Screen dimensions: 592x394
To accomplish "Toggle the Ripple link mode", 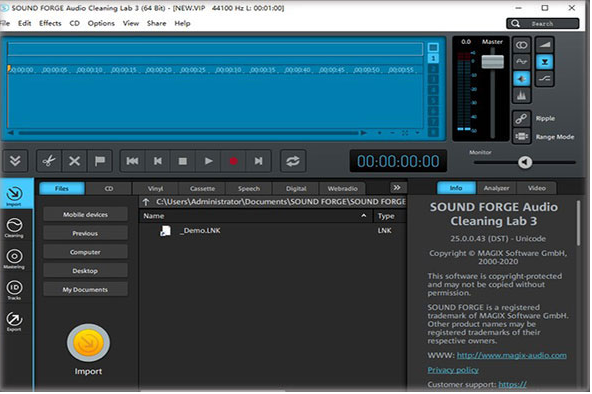I will [521, 119].
